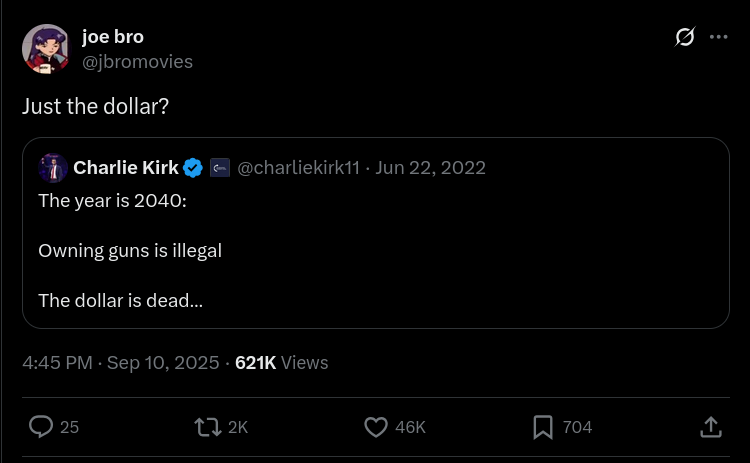Click the reply comment icon

[x=41, y=427]
